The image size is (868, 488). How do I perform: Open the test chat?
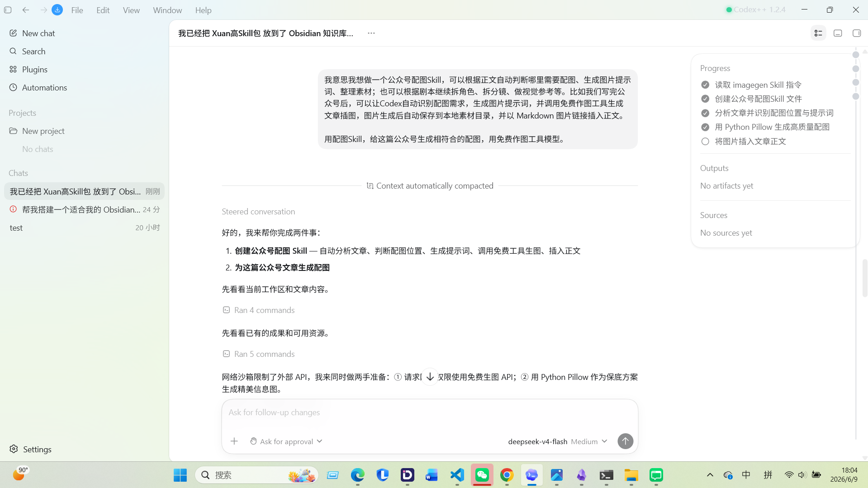pyautogui.click(x=84, y=227)
